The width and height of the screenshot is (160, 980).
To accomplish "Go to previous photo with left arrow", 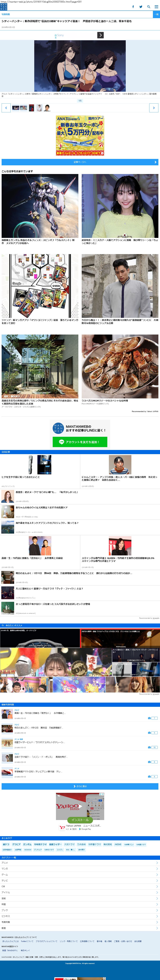I will point(6,108).
